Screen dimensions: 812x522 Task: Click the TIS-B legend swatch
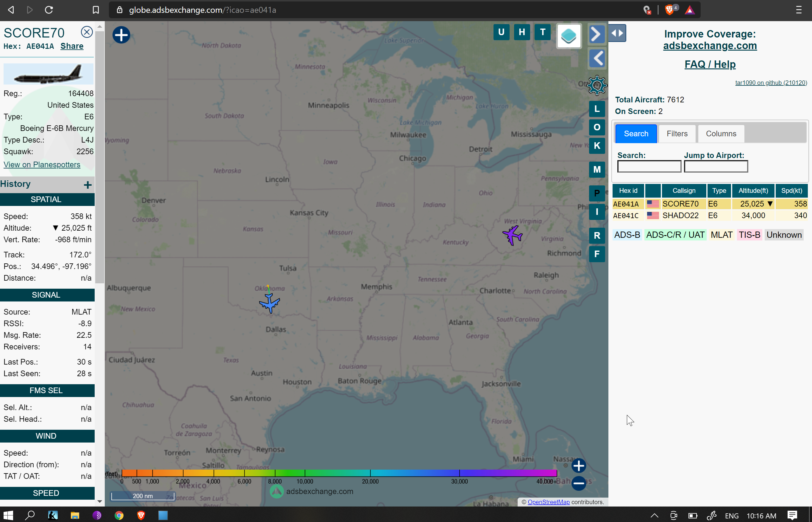point(749,235)
